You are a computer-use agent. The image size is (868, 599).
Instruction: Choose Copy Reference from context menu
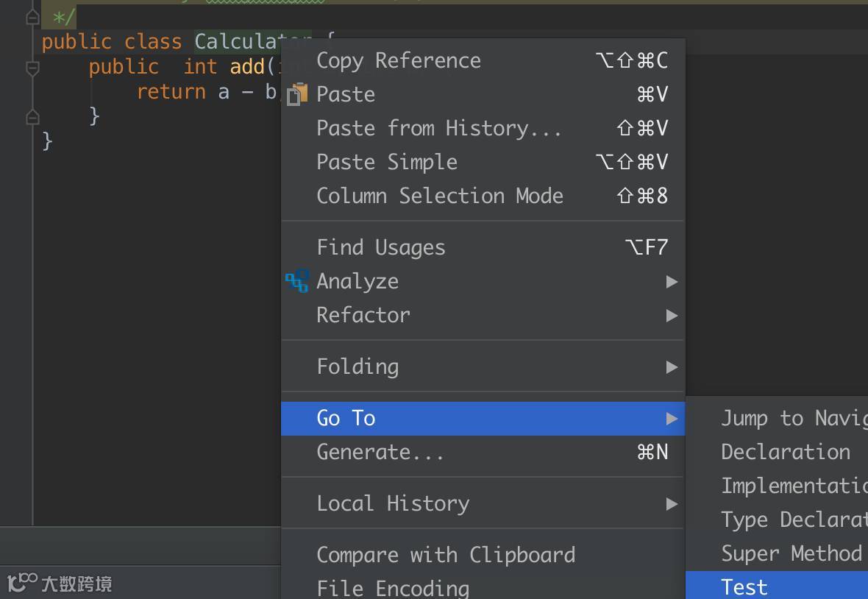pos(398,61)
